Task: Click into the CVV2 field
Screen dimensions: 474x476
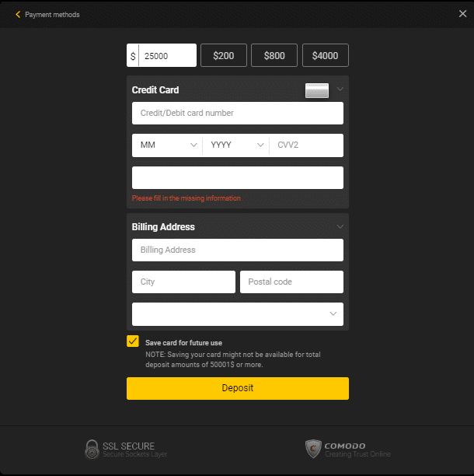Action: (x=306, y=145)
